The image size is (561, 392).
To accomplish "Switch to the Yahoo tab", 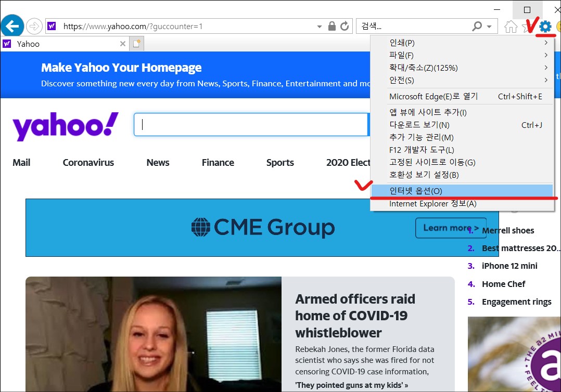I will click(x=65, y=44).
